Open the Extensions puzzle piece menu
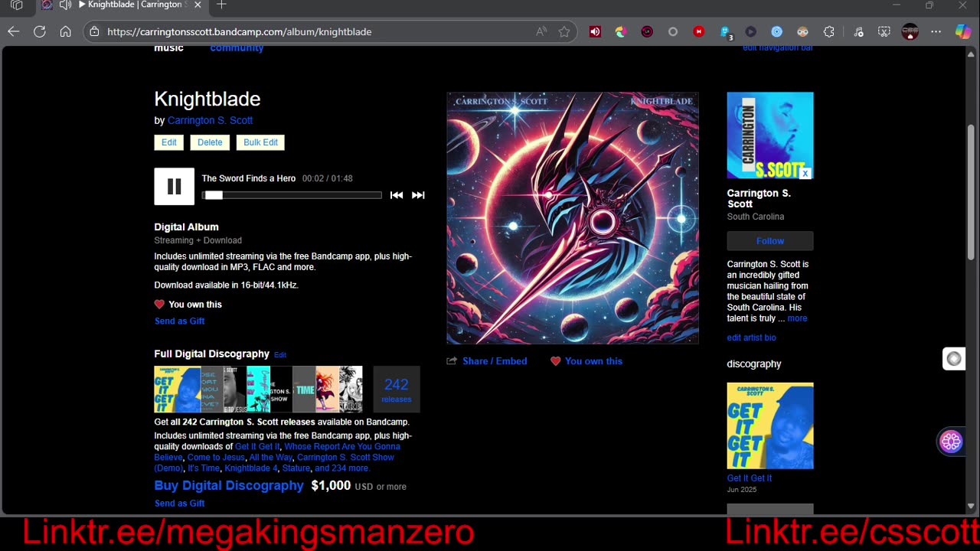Viewport: 980px width, 551px height. (x=829, y=31)
